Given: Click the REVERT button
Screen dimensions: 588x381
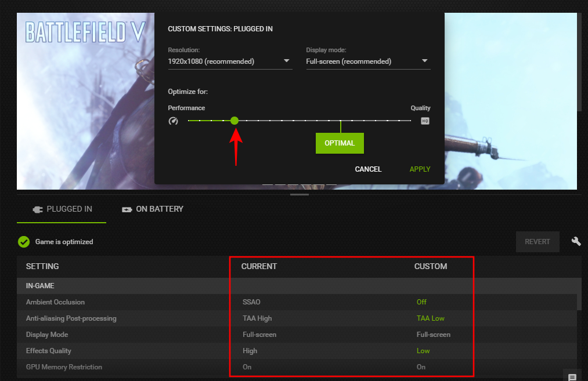Looking at the screenshot, I should click(538, 242).
